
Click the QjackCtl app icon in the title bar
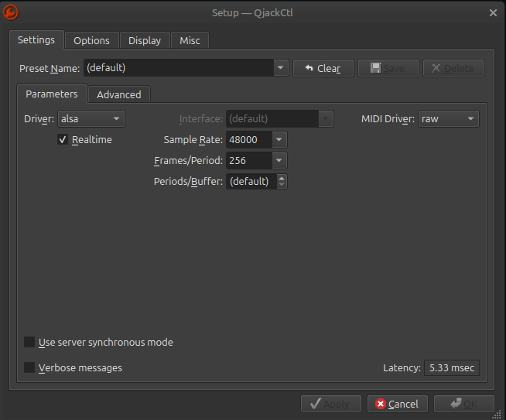click(x=11, y=12)
